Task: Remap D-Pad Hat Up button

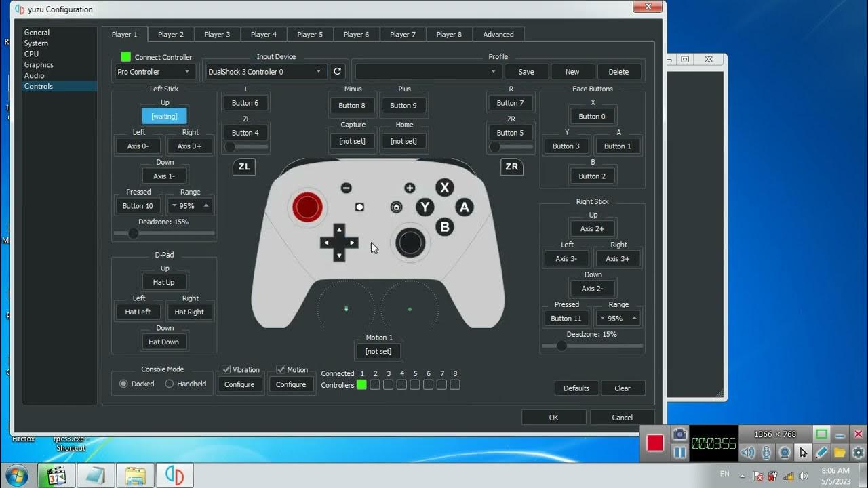Action: click(164, 282)
